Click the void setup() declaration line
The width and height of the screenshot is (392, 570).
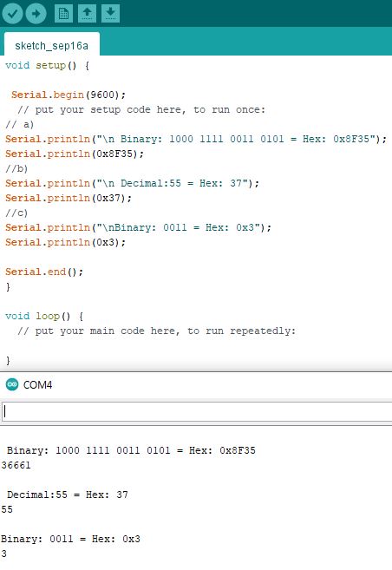(x=47, y=65)
